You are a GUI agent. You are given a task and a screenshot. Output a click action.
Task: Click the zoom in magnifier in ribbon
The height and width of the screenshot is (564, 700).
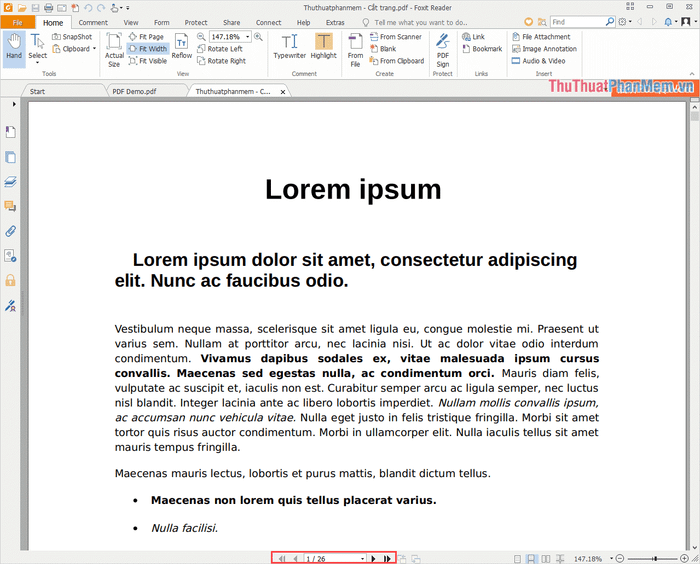point(258,37)
